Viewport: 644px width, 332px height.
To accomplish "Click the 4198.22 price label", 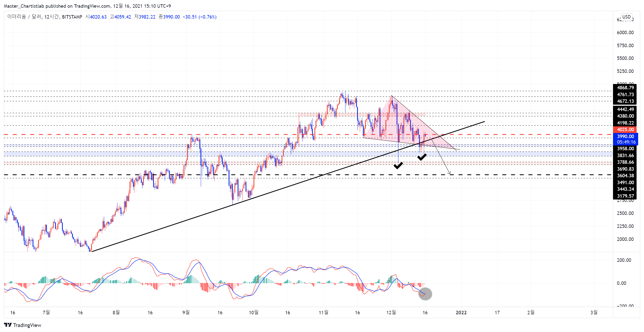I will pyautogui.click(x=625, y=123).
